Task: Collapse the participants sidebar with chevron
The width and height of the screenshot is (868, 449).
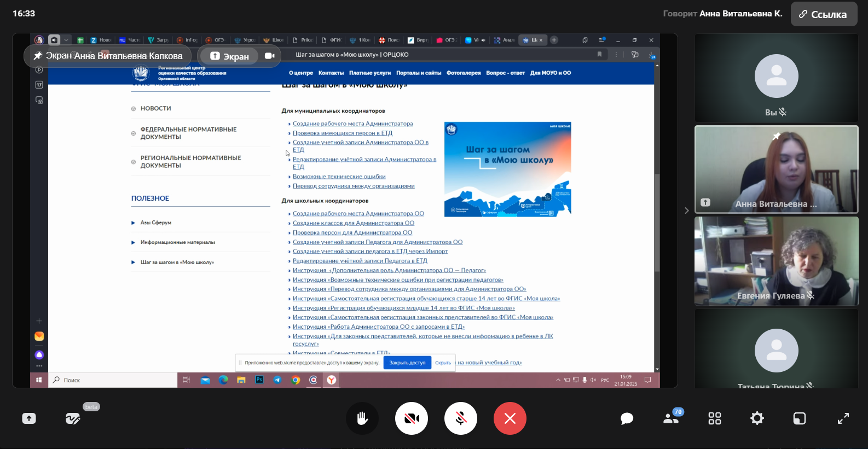Action: click(686, 211)
